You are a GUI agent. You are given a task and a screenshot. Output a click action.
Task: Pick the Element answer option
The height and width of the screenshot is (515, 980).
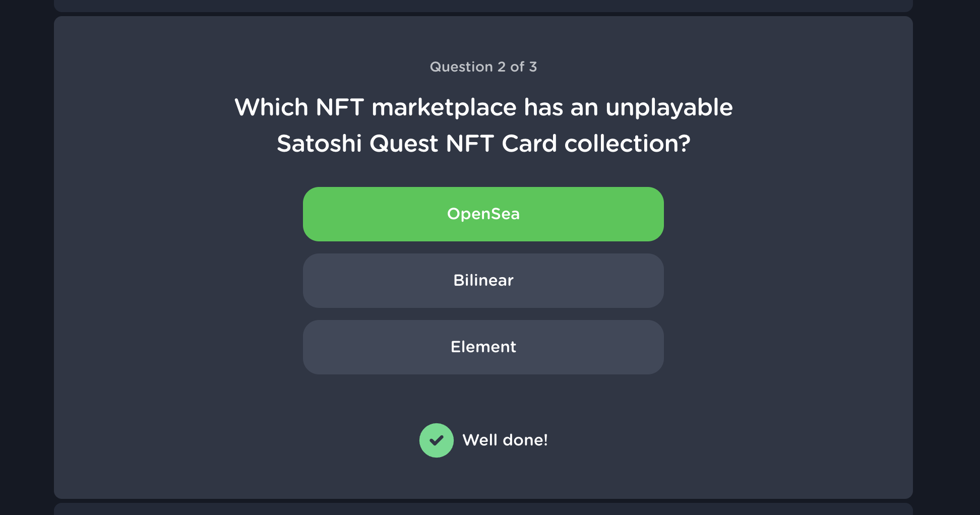483,347
